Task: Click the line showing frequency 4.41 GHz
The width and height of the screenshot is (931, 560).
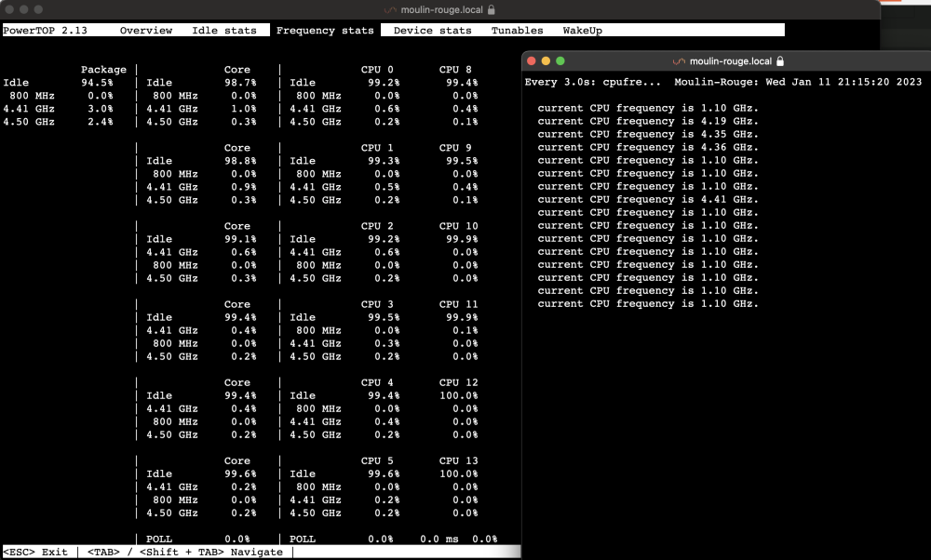Action: pyautogui.click(x=648, y=199)
